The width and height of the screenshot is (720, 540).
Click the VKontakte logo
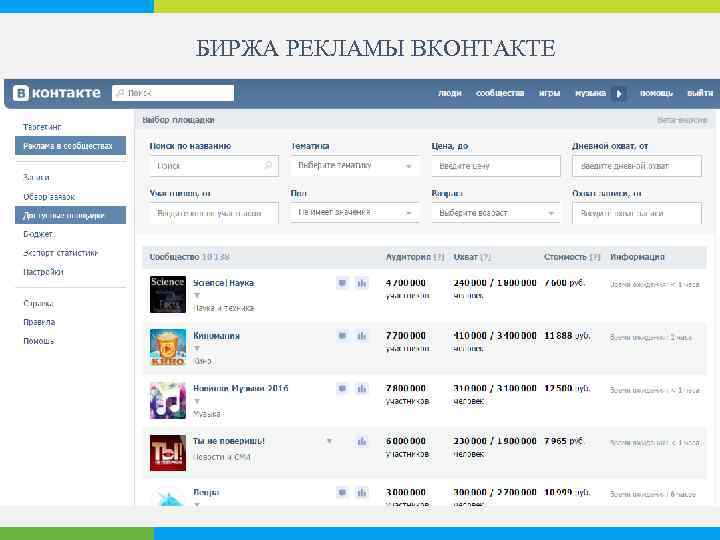[57, 93]
